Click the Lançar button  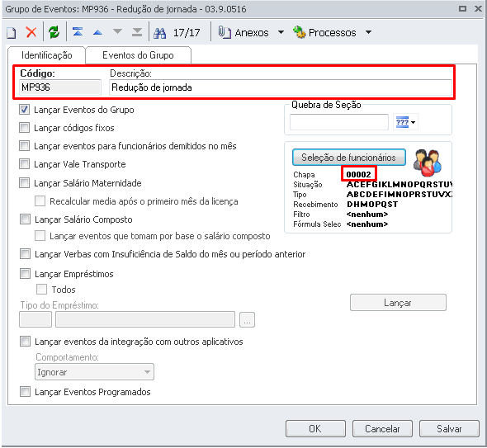pos(398,303)
